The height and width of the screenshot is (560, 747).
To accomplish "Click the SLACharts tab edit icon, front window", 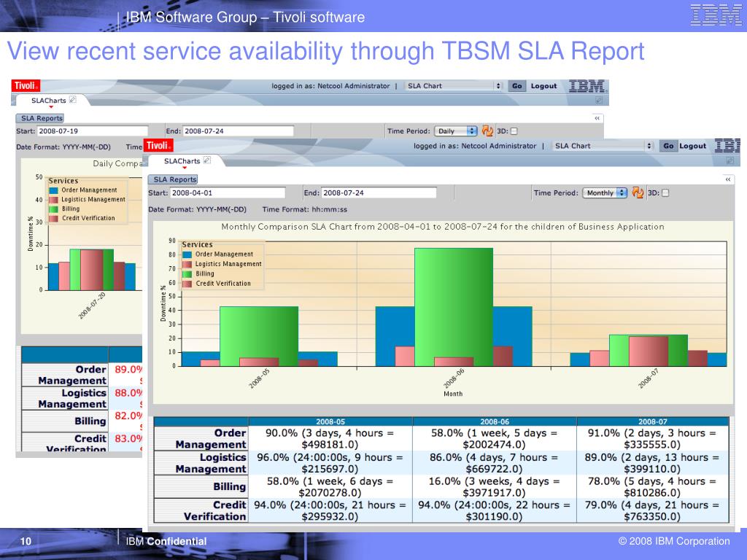I will point(206,160).
